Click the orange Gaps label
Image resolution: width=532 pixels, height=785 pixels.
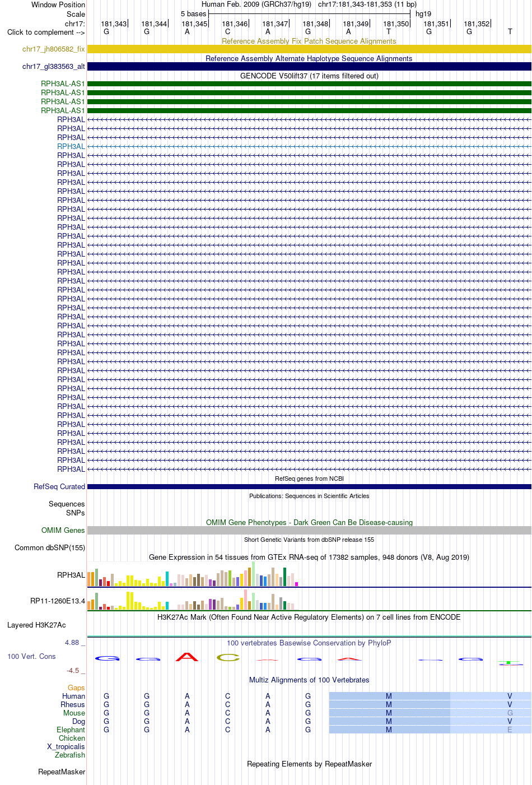(76, 688)
